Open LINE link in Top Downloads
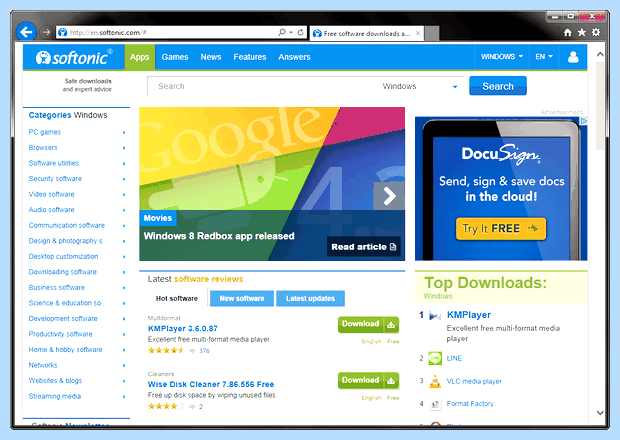The height and width of the screenshot is (440, 620). (454, 358)
